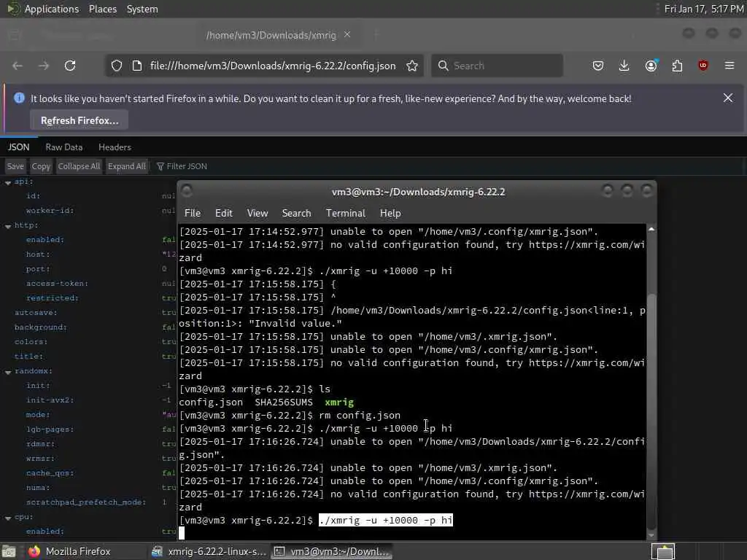The image size is (747, 560).
Task: Click Copy in JSON viewer toolbar
Action: [41, 166]
